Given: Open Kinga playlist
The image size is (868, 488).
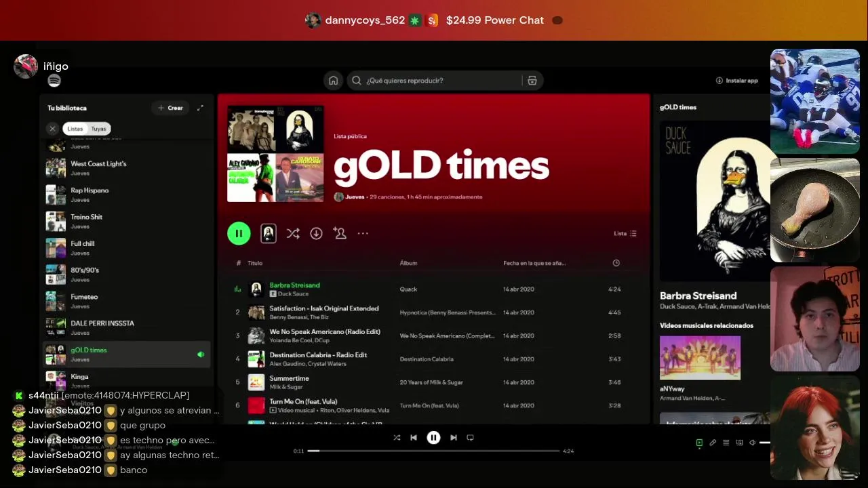Looking at the screenshot, I should 127,381.
